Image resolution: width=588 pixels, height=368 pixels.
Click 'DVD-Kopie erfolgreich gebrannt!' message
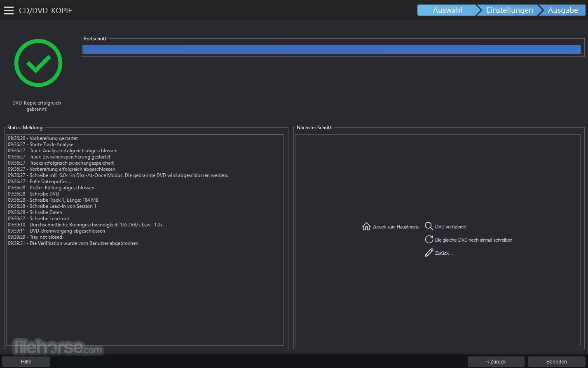click(37, 106)
